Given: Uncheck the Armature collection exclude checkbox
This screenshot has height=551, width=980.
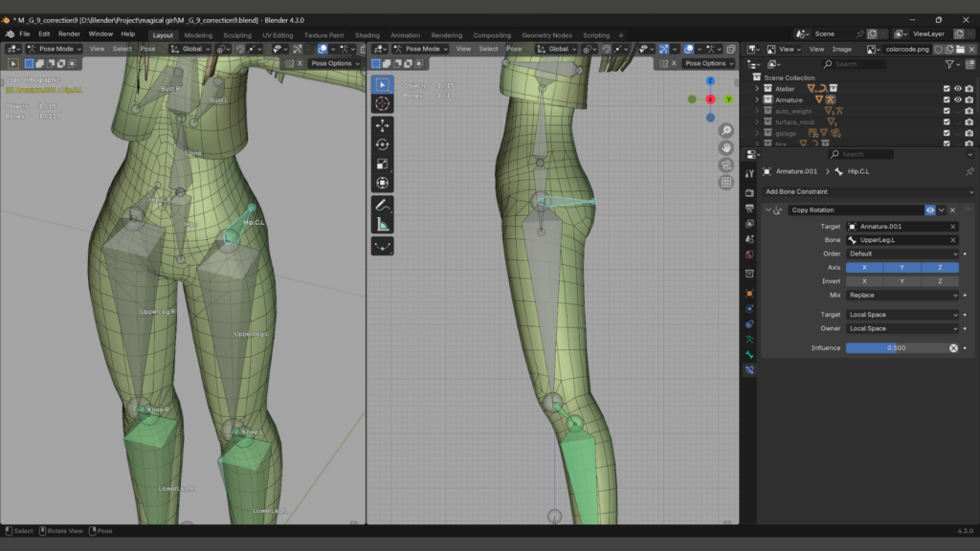Looking at the screenshot, I should point(946,99).
